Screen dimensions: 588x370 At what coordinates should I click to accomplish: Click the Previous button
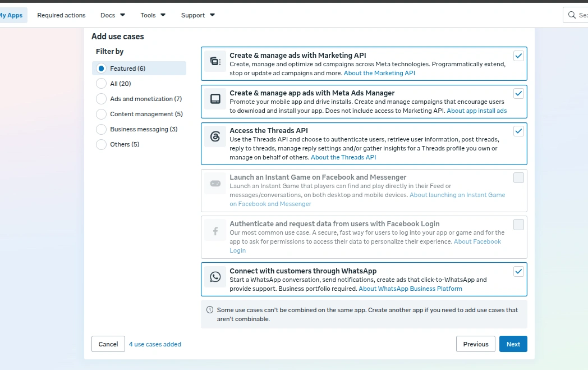pos(475,344)
